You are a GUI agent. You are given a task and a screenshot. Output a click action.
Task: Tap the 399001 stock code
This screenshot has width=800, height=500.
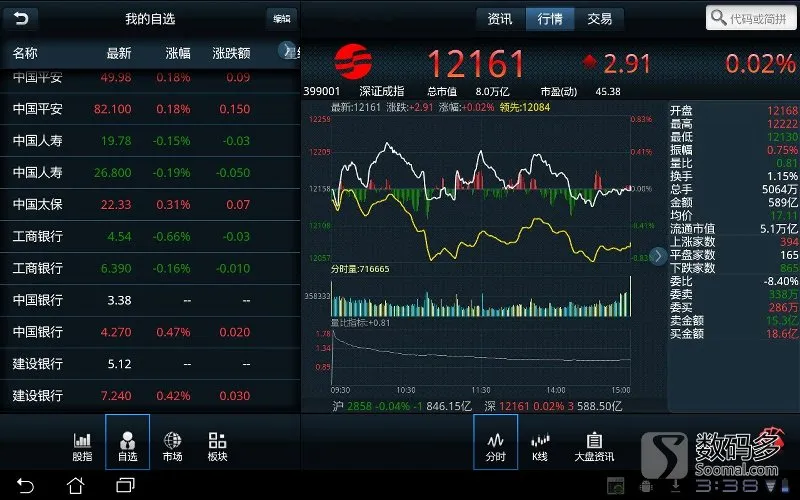pos(321,91)
